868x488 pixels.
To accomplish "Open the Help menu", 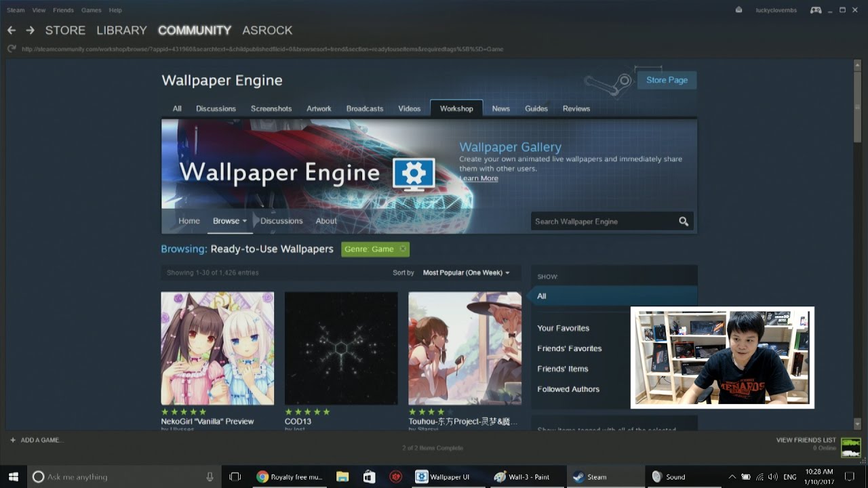I will pyautogui.click(x=115, y=10).
